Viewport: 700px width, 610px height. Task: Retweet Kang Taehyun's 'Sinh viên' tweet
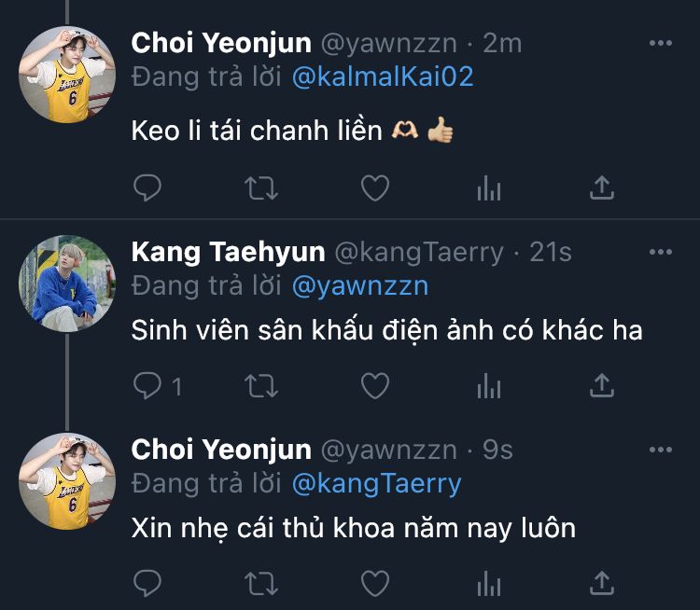260,385
